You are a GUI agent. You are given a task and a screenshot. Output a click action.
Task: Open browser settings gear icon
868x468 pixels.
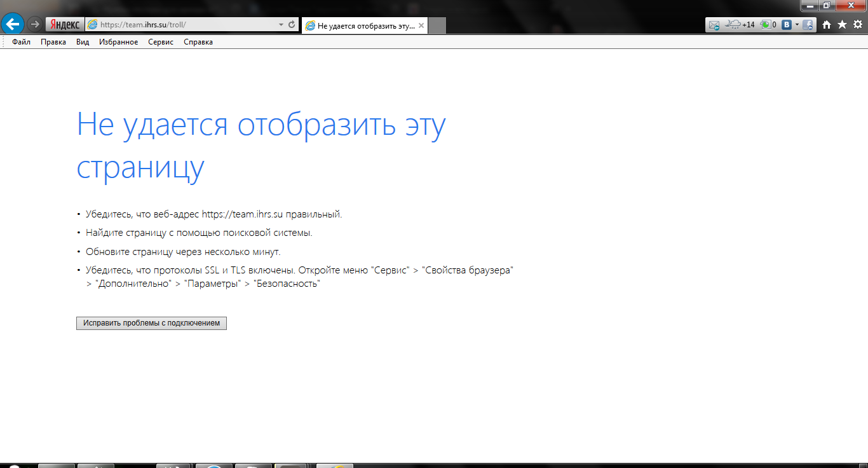tap(858, 25)
